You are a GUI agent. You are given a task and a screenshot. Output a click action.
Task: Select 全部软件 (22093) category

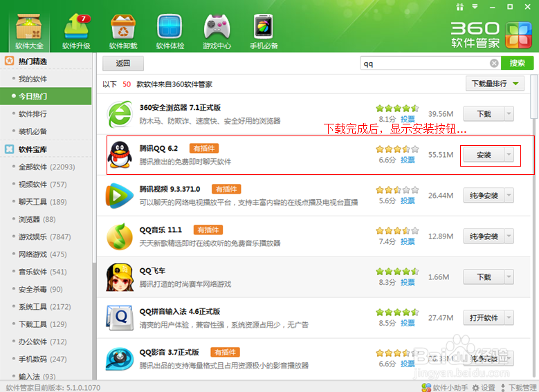[x=46, y=167]
